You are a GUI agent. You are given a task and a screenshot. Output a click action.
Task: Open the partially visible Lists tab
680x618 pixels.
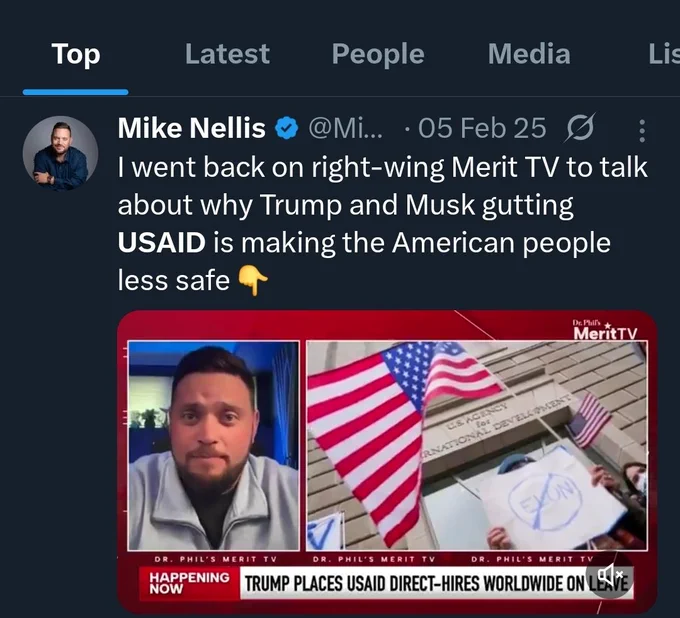tap(664, 54)
